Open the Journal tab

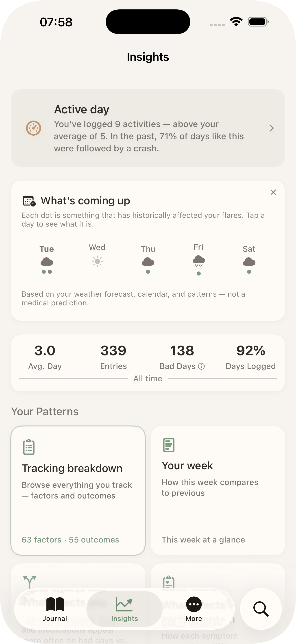tap(55, 609)
